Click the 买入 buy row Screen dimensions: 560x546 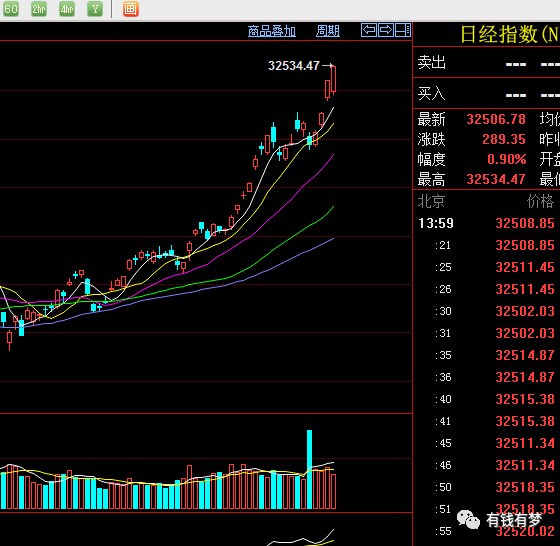point(486,94)
